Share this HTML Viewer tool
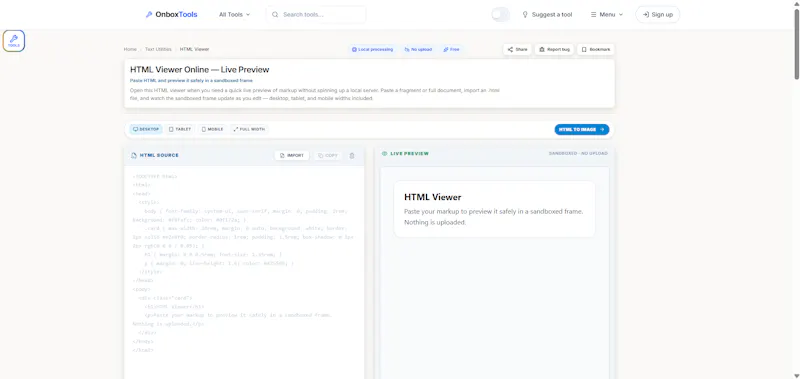 [x=517, y=49]
